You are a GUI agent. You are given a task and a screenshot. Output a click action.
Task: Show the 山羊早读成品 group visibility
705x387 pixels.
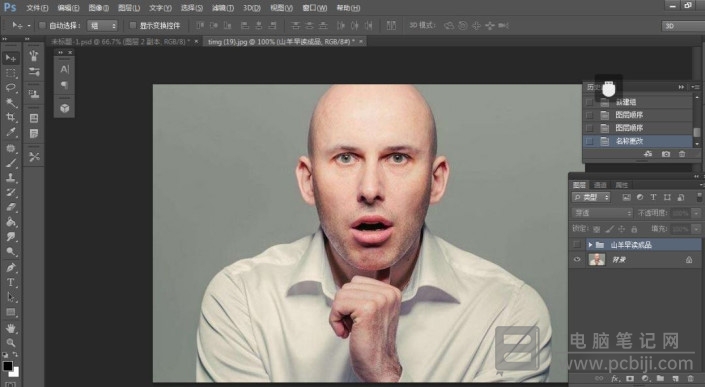tap(577, 245)
